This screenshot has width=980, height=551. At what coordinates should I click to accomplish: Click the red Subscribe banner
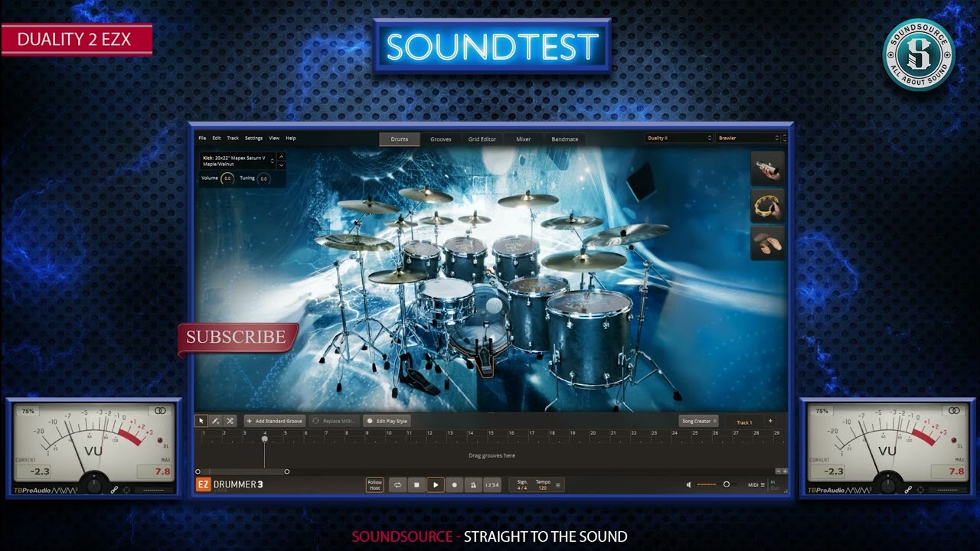pyautogui.click(x=237, y=337)
